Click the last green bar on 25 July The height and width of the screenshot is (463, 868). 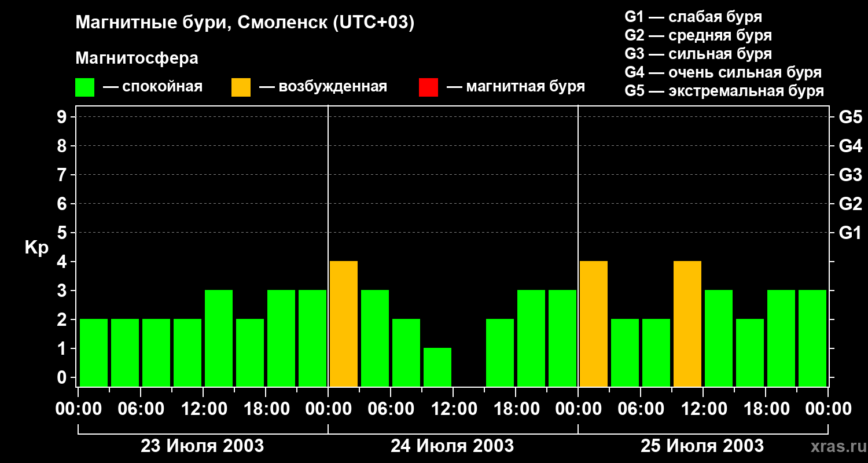(812, 338)
